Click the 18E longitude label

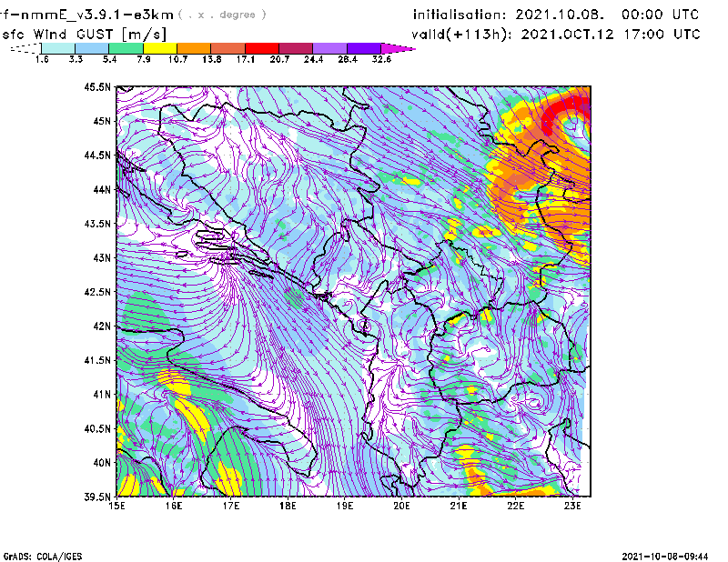point(288,506)
